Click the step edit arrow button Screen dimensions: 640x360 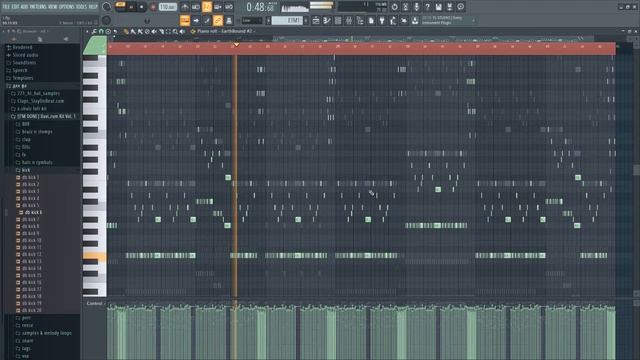[196, 20]
